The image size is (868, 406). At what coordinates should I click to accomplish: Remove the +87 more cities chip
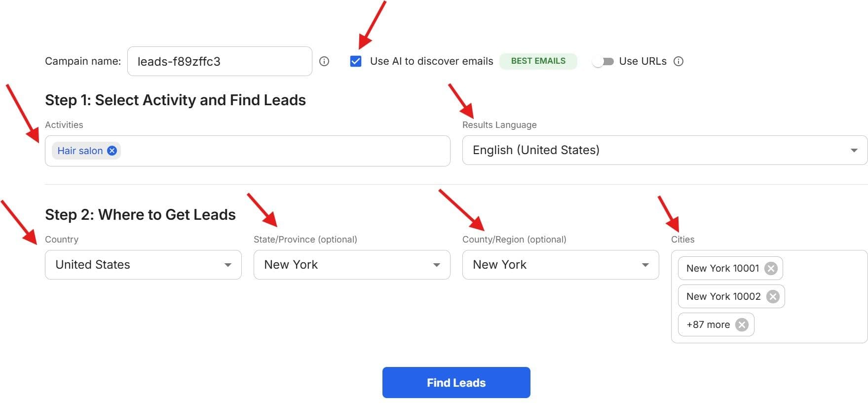[742, 325]
